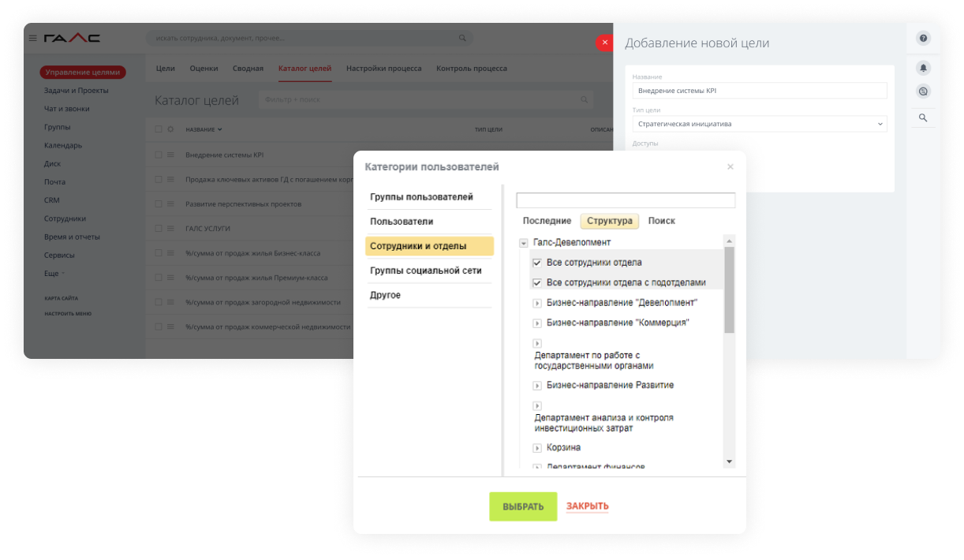Open Задачи и Проекты in left menu

(76, 91)
